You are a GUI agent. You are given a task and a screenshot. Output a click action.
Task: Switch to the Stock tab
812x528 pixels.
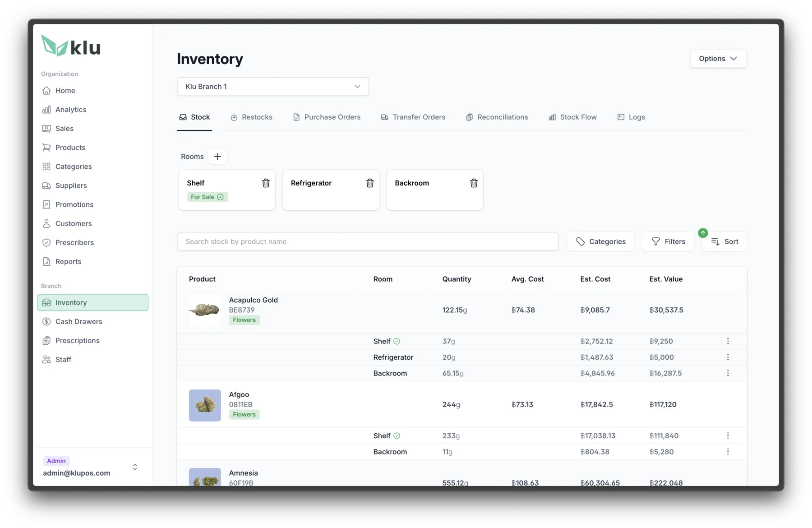pos(194,117)
